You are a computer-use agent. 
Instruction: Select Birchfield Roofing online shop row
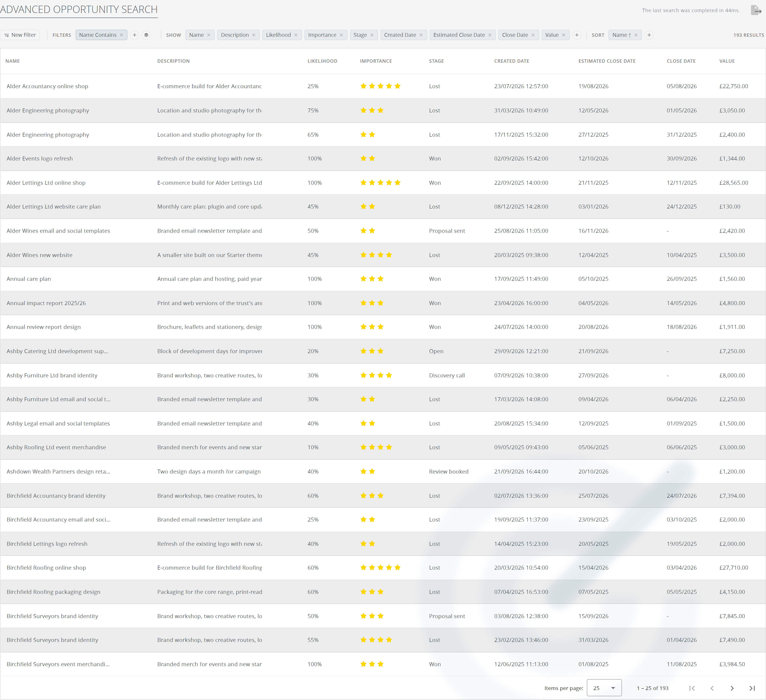pyautogui.click(x=383, y=568)
